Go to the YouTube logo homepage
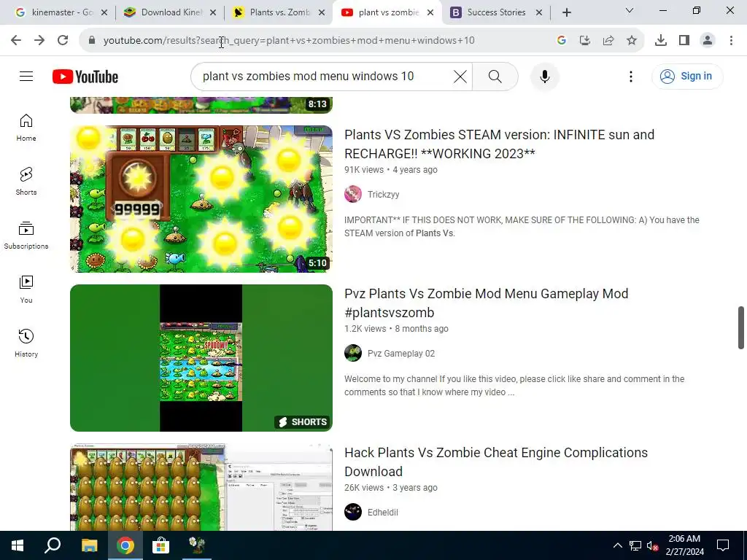Viewport: 747px width, 560px height. pos(85,77)
